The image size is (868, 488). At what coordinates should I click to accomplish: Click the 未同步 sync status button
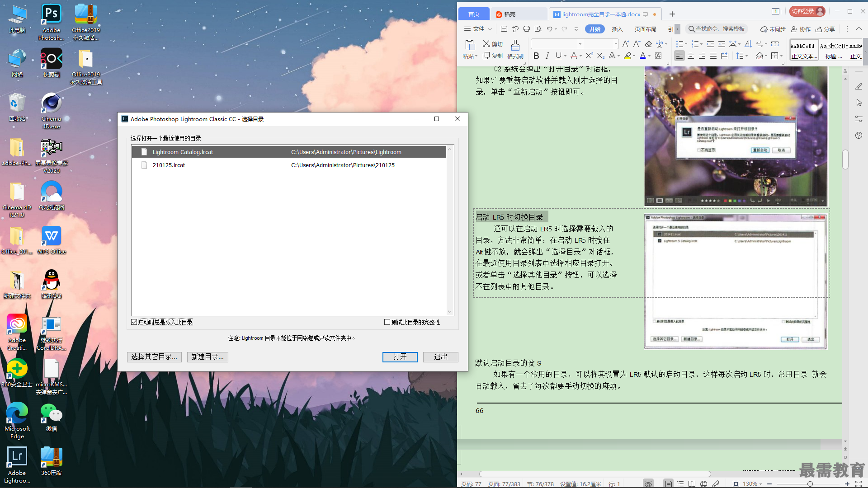(x=773, y=29)
